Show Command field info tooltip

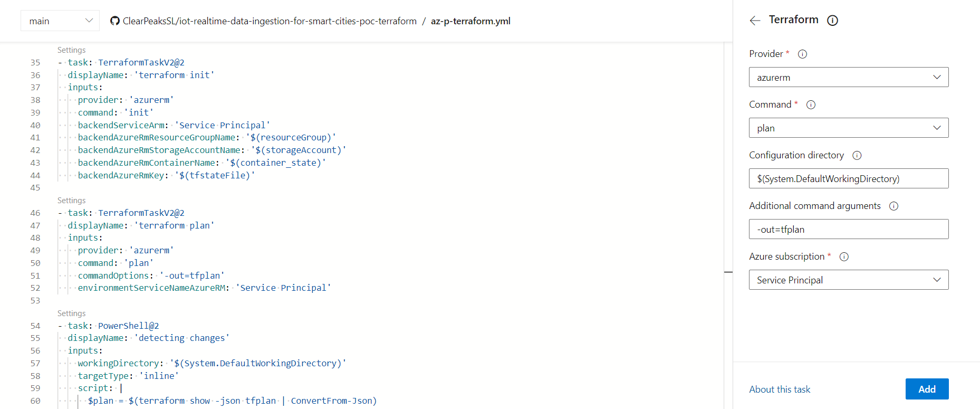(x=811, y=104)
